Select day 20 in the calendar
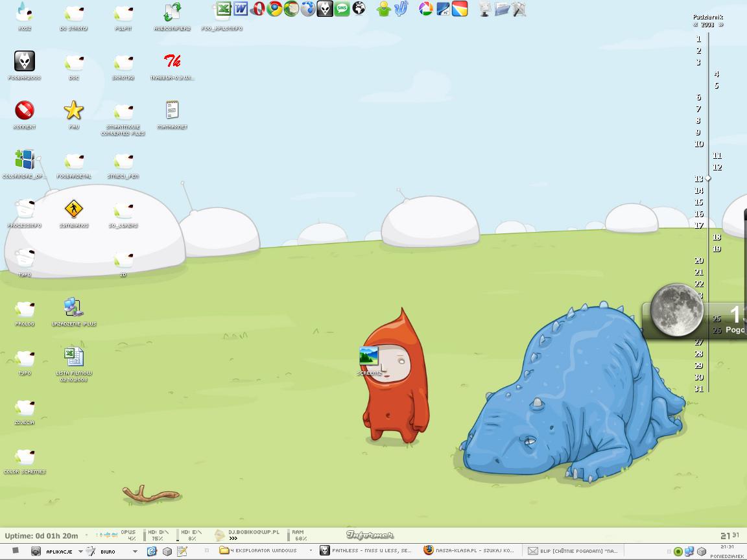This screenshot has height=560, width=747. pyautogui.click(x=699, y=261)
